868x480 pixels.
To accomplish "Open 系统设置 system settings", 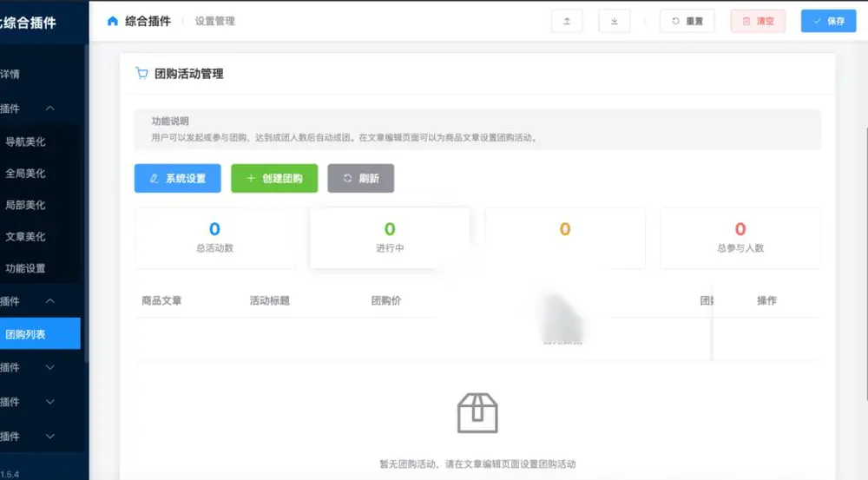I will coord(178,178).
